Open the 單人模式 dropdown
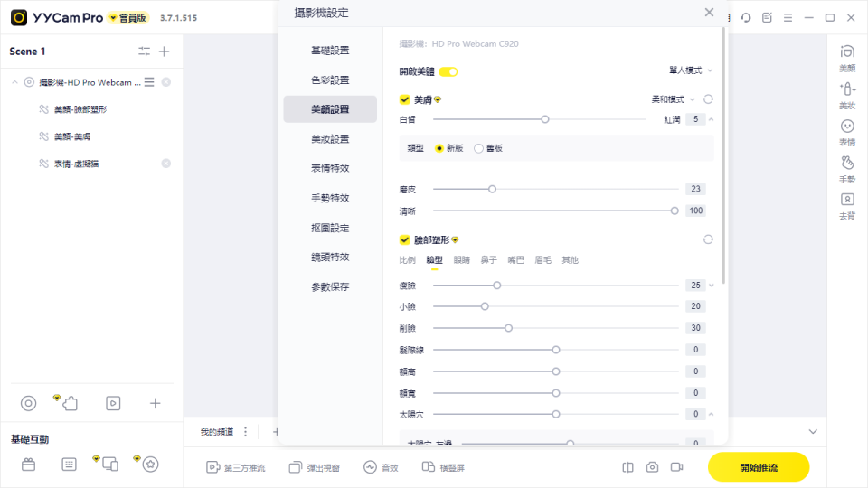Screen dimensions: 868x488 click(x=687, y=70)
